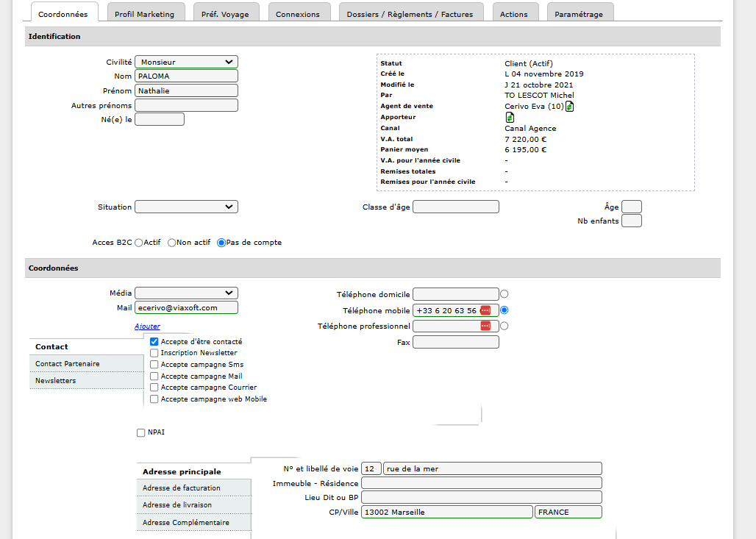Select Contact Partenaire side tab

click(87, 364)
